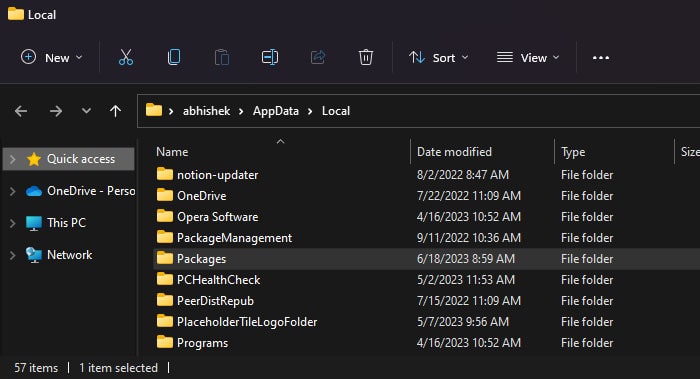Click Local in the breadcrumb path

click(x=336, y=111)
